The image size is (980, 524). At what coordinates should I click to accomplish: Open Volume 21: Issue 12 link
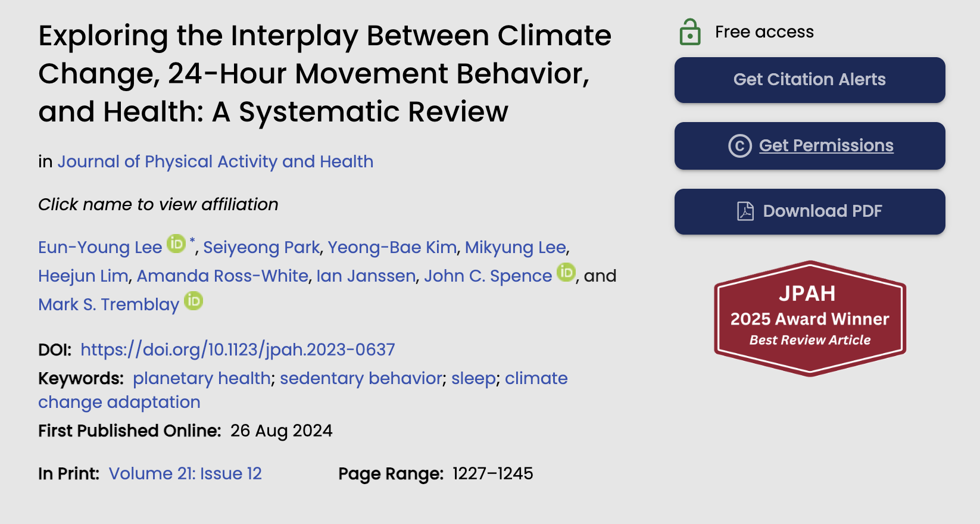[x=185, y=473]
